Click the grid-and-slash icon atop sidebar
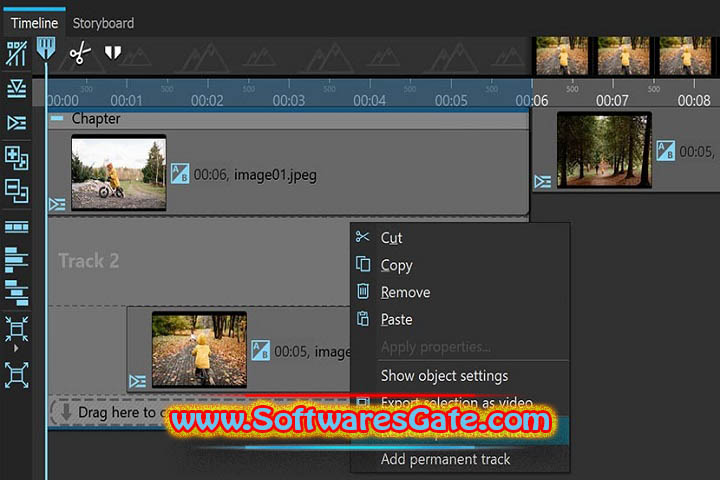720x480 pixels. click(17, 53)
